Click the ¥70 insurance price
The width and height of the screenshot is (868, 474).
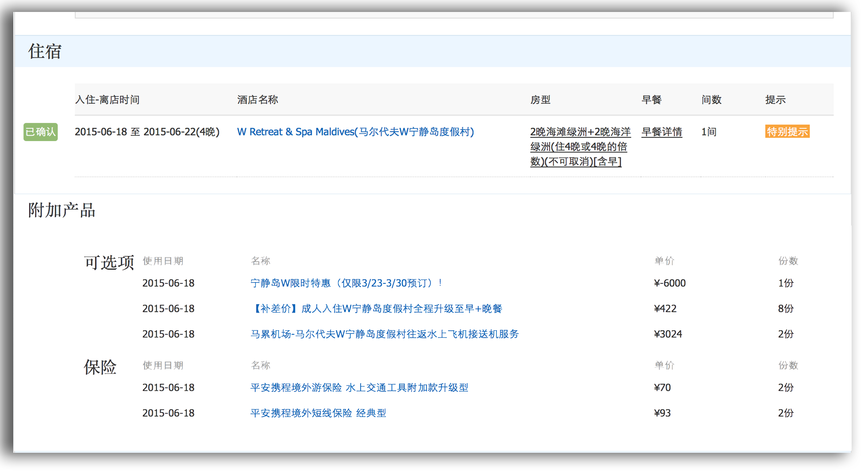pos(662,387)
